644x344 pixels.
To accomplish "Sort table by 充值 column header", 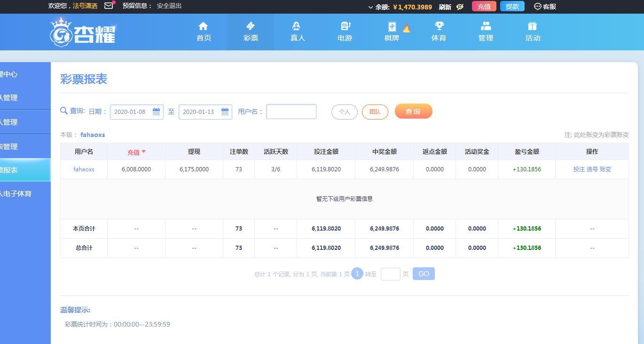I will pyautogui.click(x=136, y=152).
